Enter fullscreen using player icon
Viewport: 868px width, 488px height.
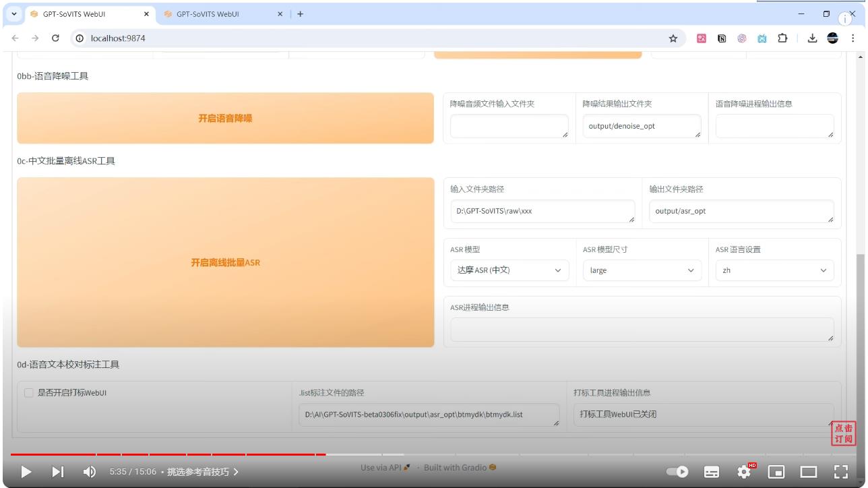pos(841,472)
